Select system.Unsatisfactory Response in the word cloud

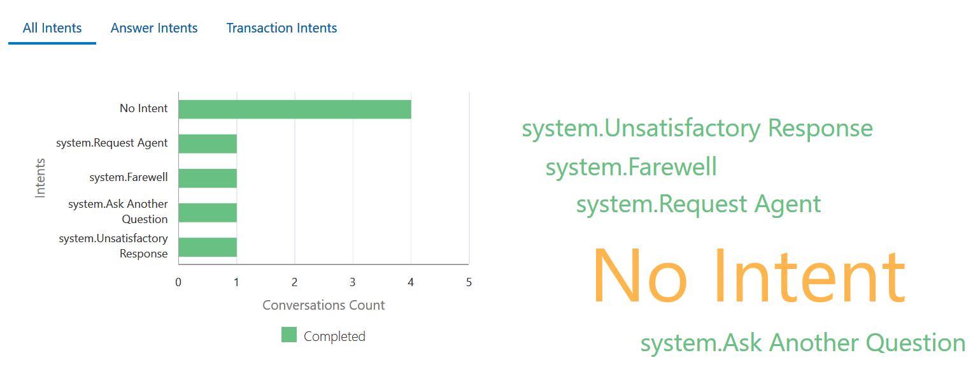coord(697,128)
